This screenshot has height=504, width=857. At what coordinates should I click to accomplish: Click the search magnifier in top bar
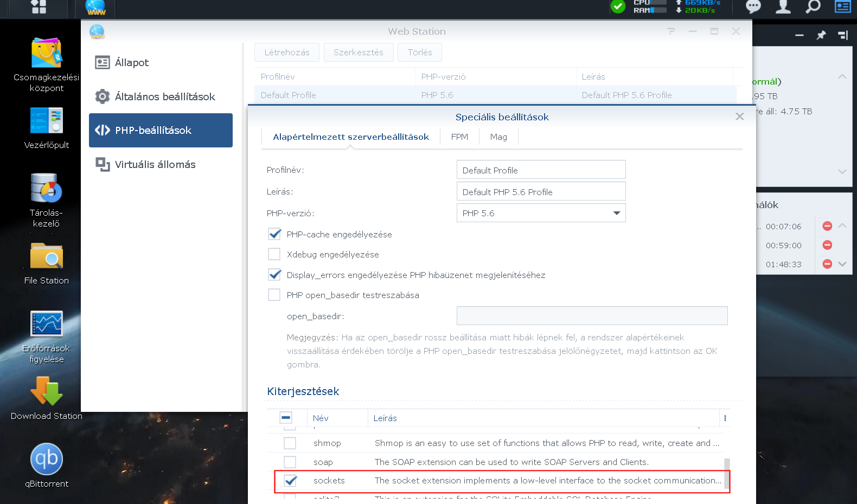pyautogui.click(x=813, y=7)
